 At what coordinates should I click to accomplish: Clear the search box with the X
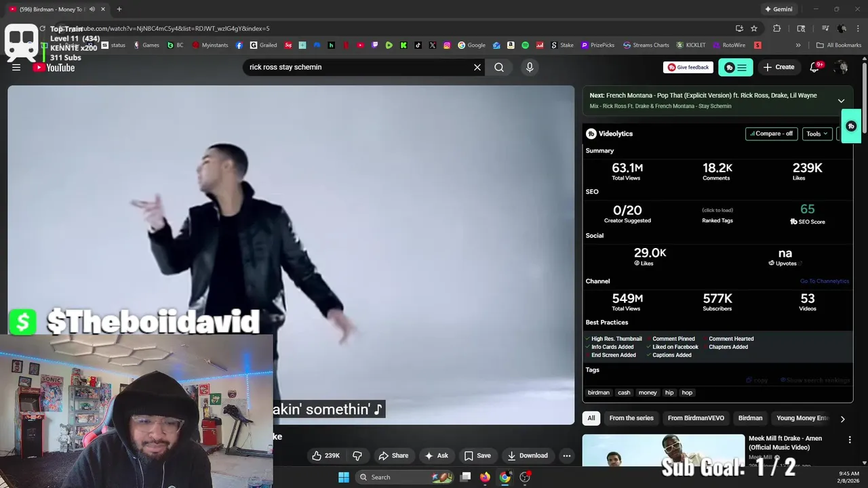tap(477, 67)
